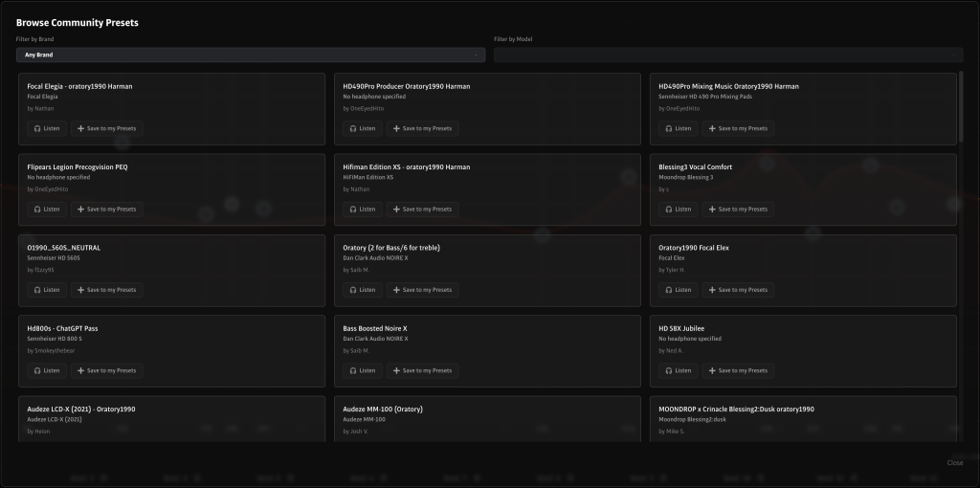Open the Filter by Model dropdown

(x=728, y=55)
